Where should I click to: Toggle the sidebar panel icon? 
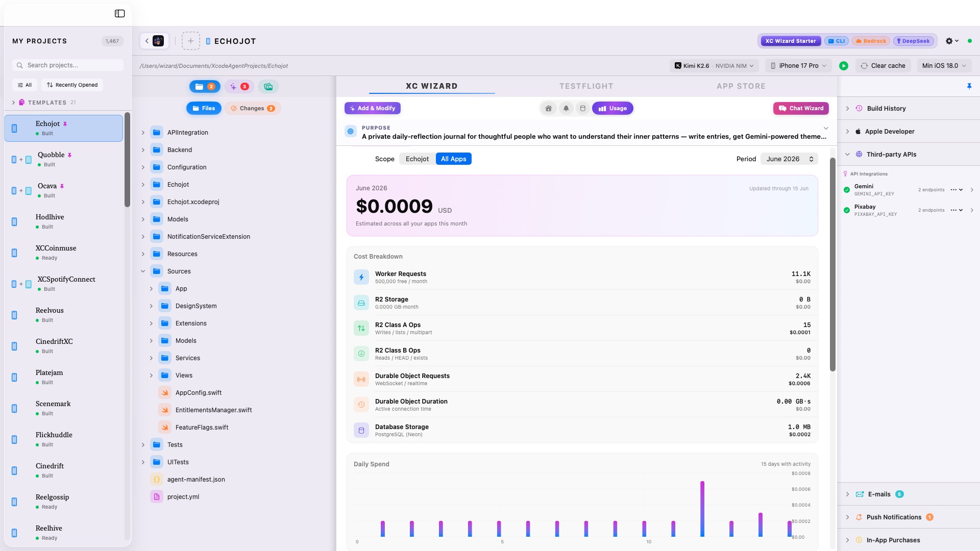(x=119, y=14)
